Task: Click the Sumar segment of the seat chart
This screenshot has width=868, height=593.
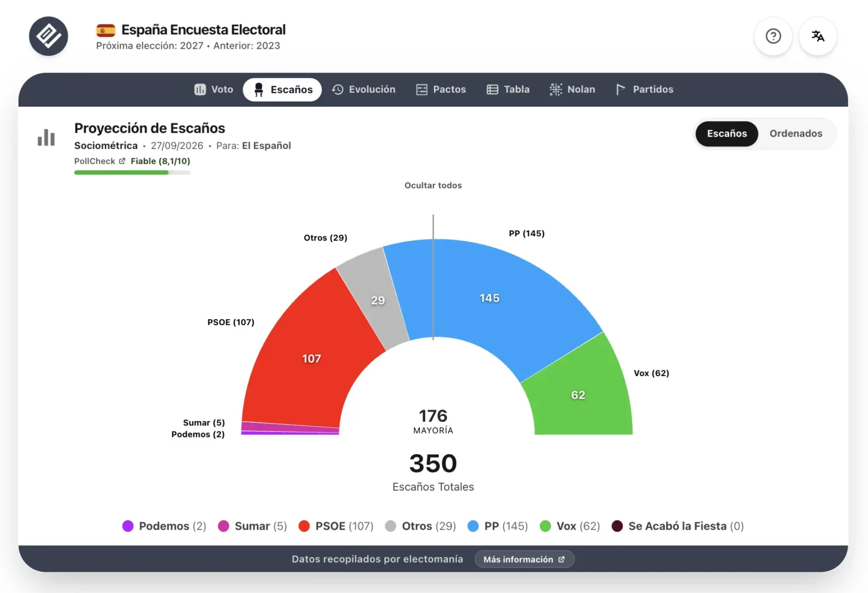Action: coord(290,427)
